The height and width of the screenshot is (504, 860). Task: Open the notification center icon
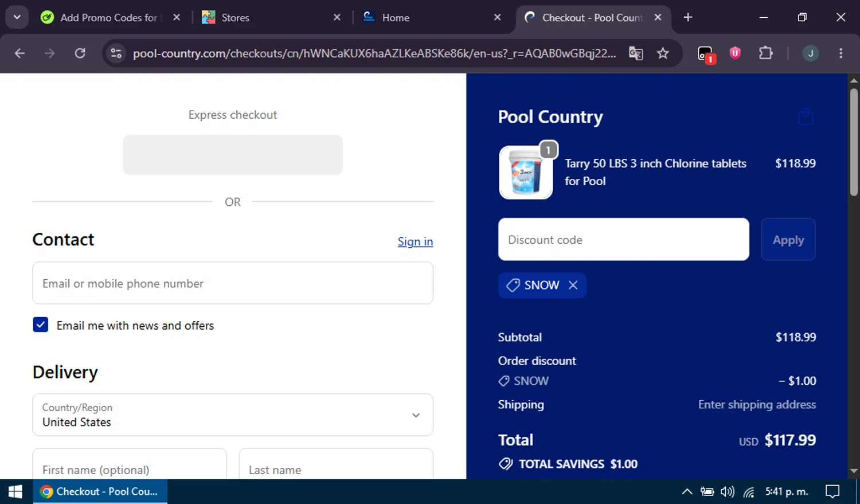coord(832,491)
